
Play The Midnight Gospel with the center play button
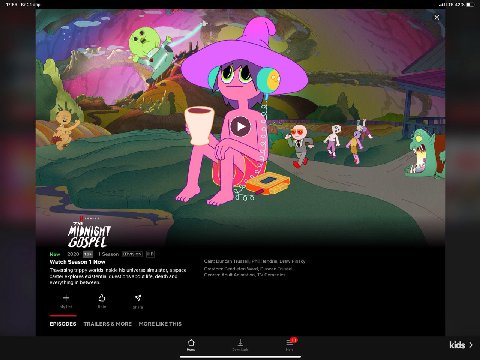[x=240, y=126]
